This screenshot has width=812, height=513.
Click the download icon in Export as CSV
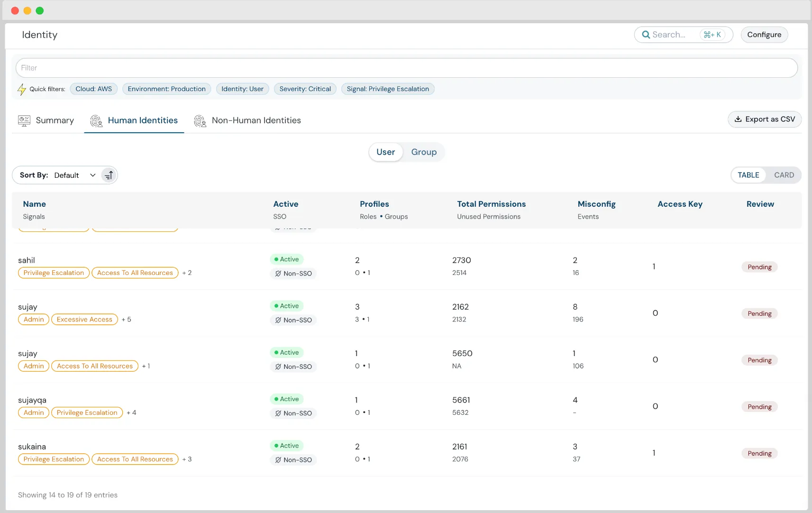pos(739,119)
